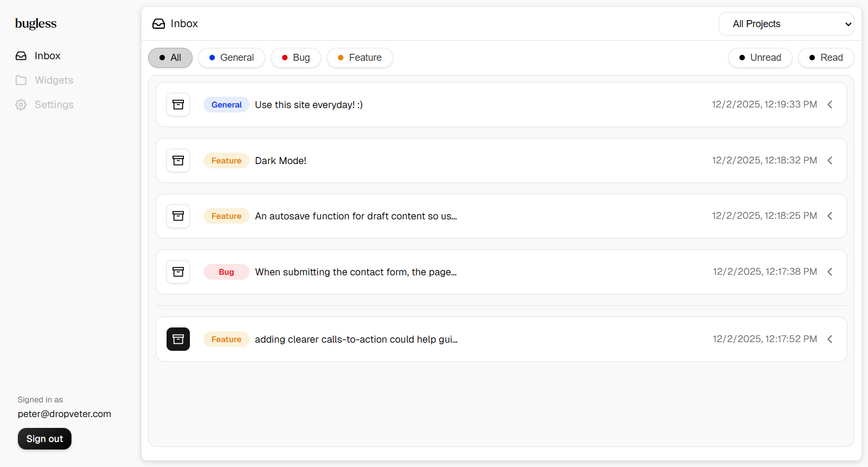Click the Inbox tray icon in header
868x467 pixels.
[x=158, y=24]
